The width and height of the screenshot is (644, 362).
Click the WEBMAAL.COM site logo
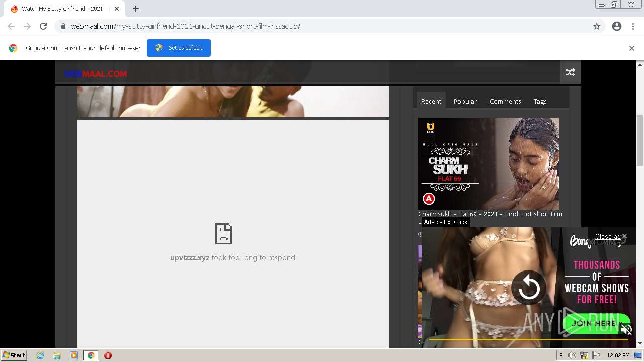coord(96,74)
